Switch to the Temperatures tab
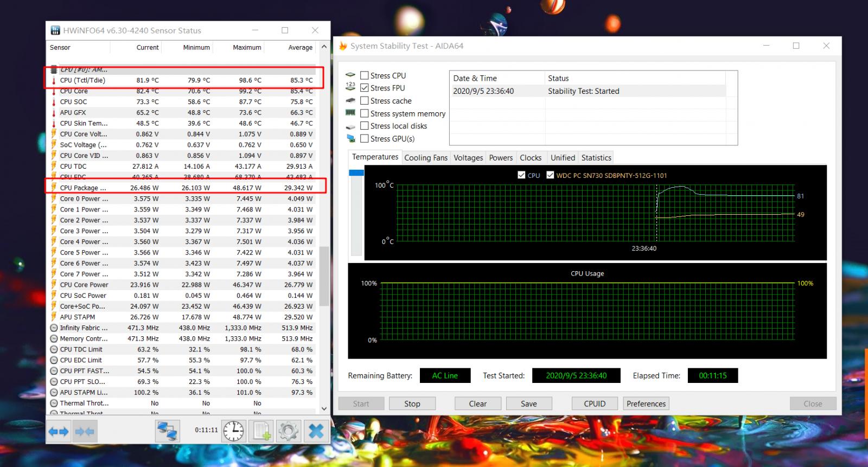Screen dimensions: 868x467 click(x=375, y=157)
